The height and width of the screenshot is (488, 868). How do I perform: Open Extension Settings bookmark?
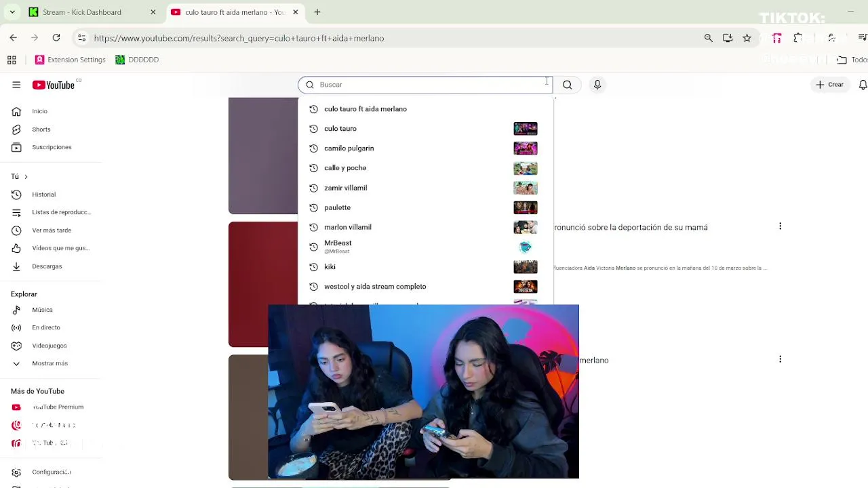(71, 60)
